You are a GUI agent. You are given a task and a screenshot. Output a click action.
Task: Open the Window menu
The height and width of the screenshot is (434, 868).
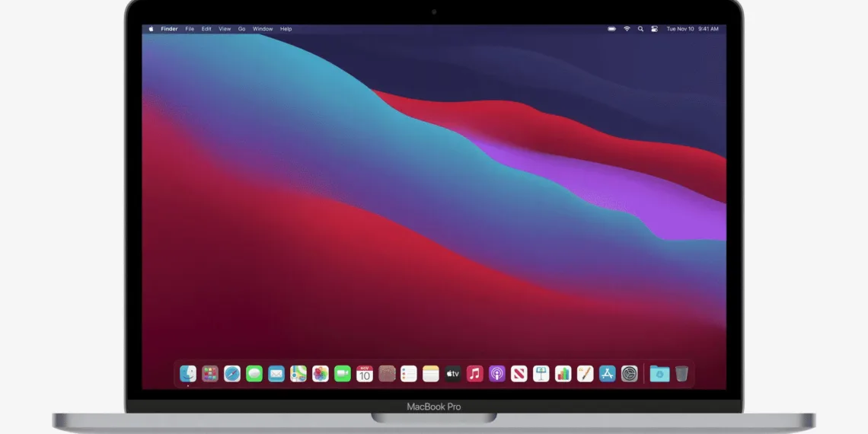[x=263, y=29]
